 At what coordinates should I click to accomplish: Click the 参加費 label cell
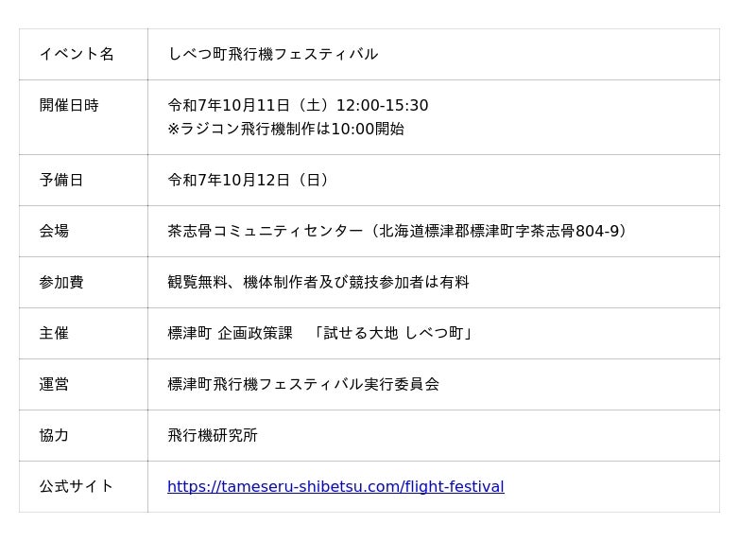(x=61, y=282)
